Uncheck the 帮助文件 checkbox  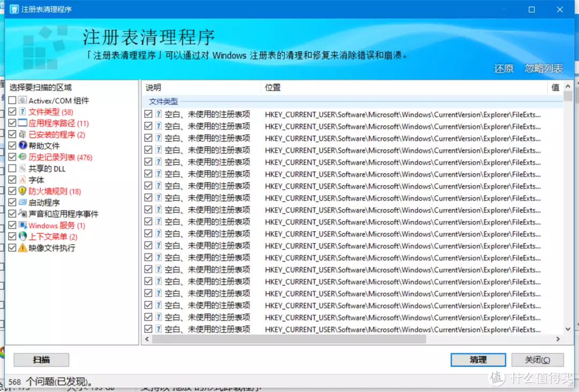coord(12,145)
